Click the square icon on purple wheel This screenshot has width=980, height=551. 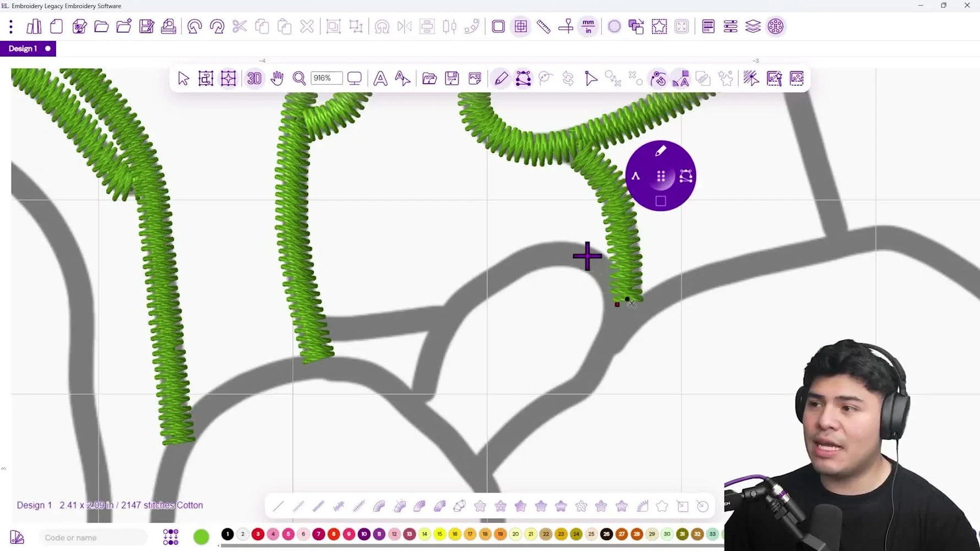[x=661, y=201]
